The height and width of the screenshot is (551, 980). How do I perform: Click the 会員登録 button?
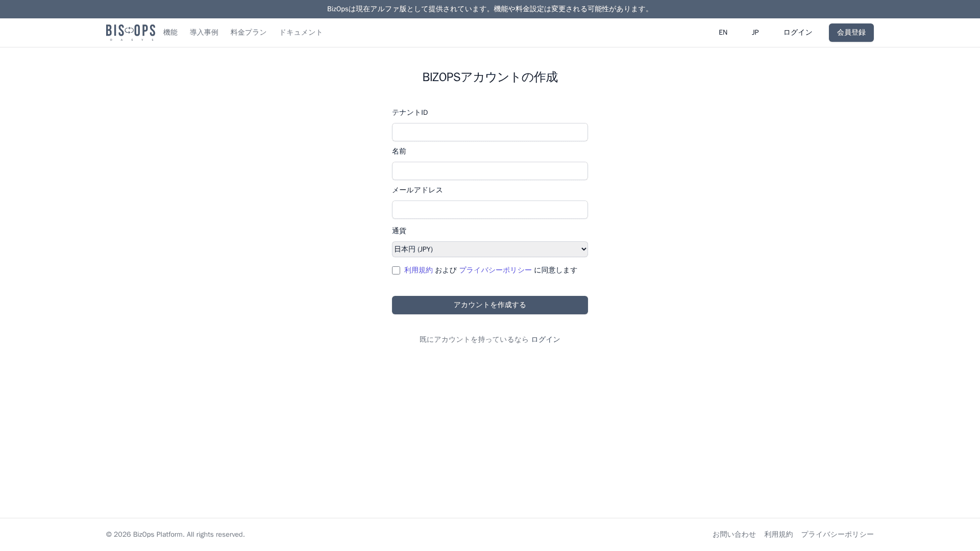click(851, 33)
